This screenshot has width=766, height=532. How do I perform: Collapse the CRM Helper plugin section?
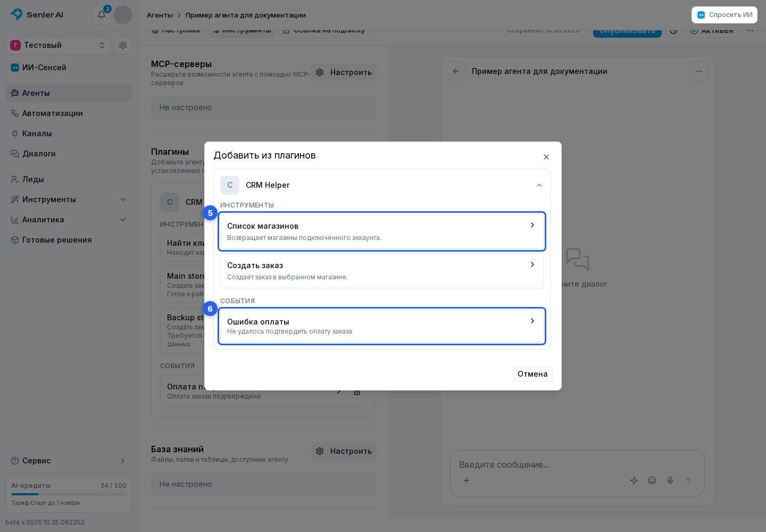pyautogui.click(x=539, y=185)
